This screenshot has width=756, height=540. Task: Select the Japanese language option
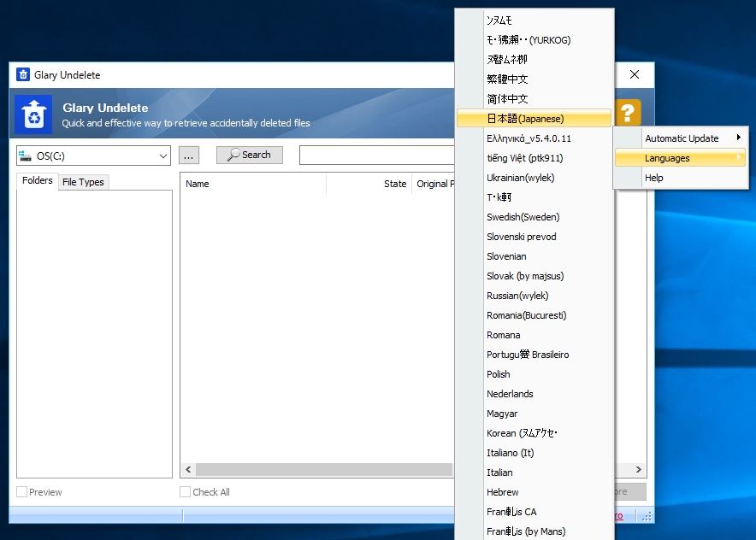[x=535, y=119]
